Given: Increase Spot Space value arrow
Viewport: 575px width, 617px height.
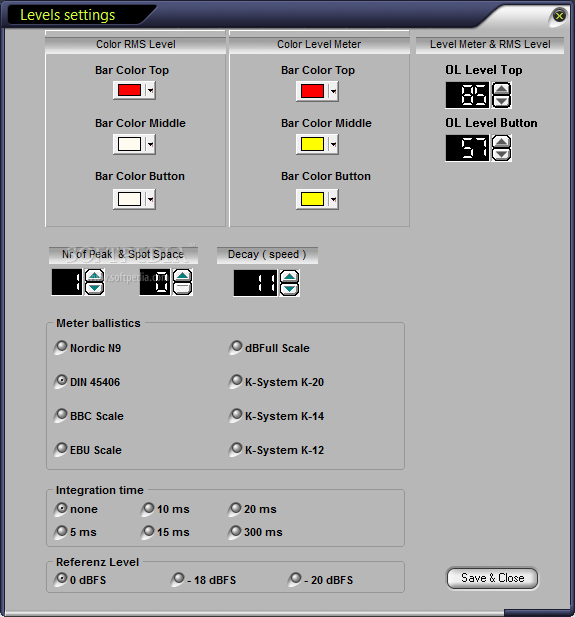Looking at the screenshot, I should (183, 275).
